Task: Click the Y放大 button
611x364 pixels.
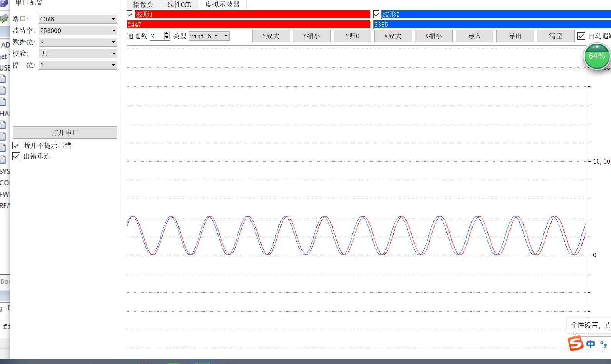Action: pos(271,36)
